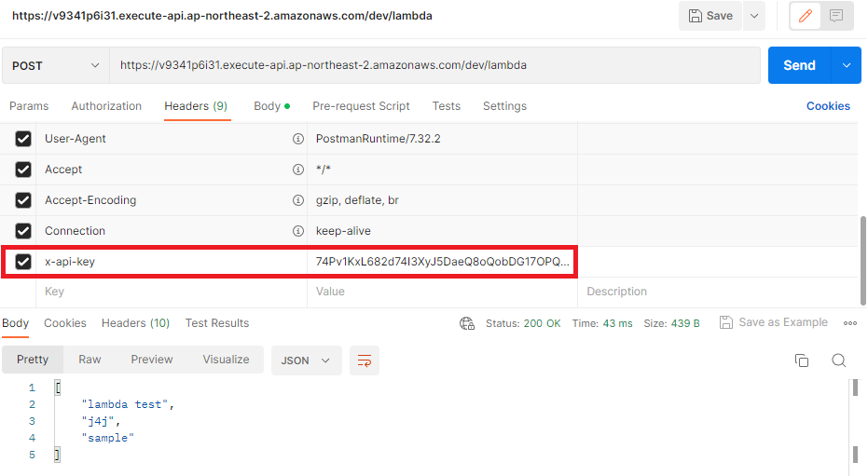
Task: Click the Size 439 B text
Action: (x=671, y=323)
